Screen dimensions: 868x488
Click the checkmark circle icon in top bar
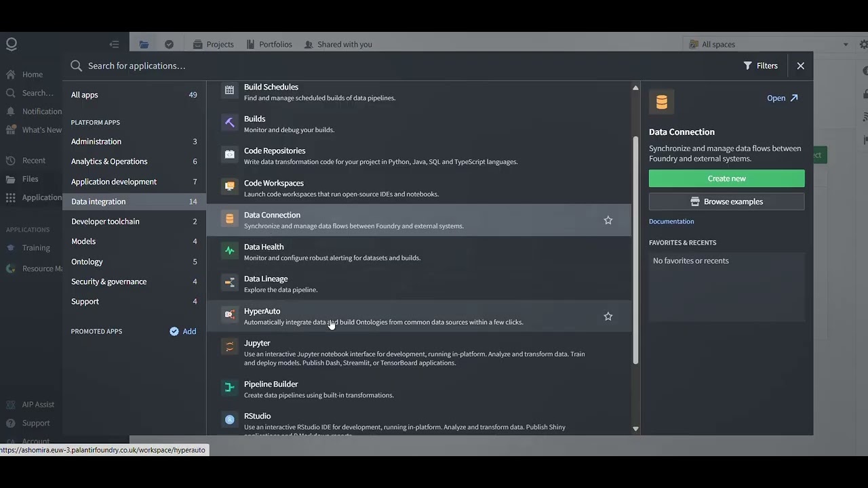pyautogui.click(x=169, y=44)
